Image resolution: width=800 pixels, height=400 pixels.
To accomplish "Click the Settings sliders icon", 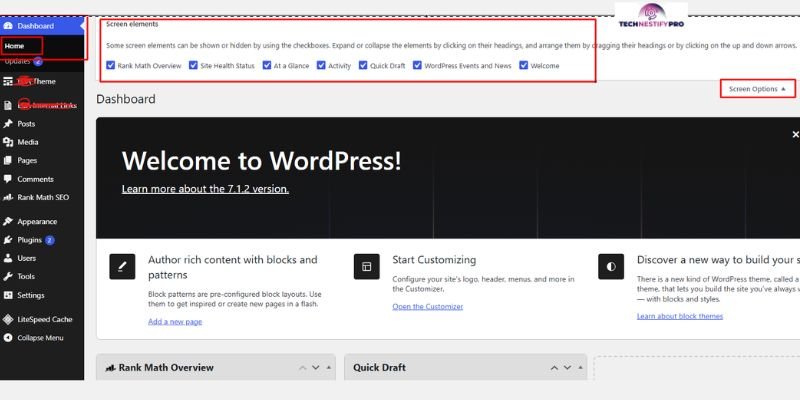I will coord(8,295).
